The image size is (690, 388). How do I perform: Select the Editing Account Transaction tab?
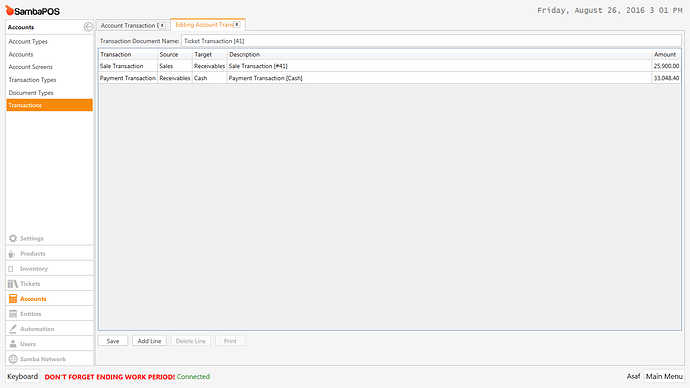pos(204,25)
